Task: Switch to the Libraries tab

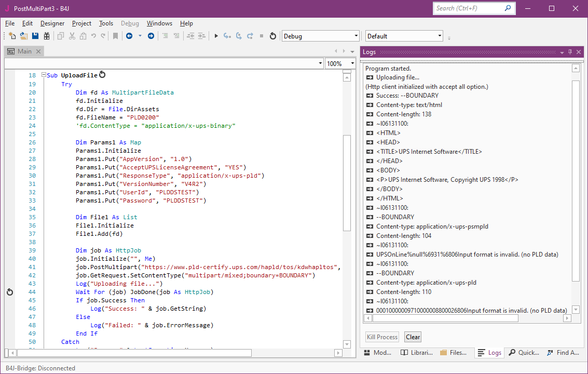Action: click(x=416, y=353)
